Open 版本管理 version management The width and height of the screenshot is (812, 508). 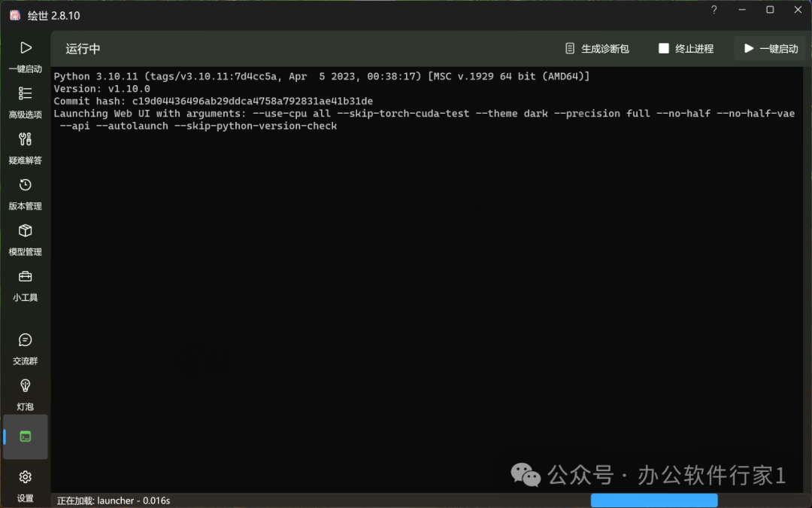(x=26, y=194)
